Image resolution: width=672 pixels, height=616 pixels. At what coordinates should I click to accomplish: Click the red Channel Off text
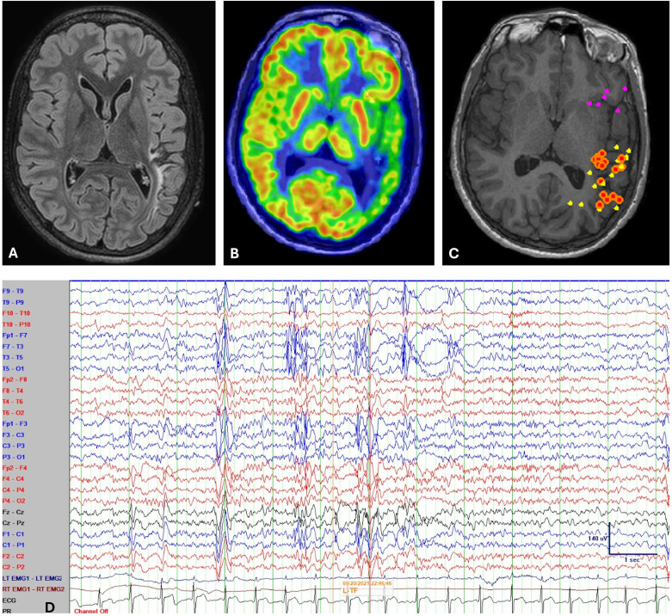point(91,612)
